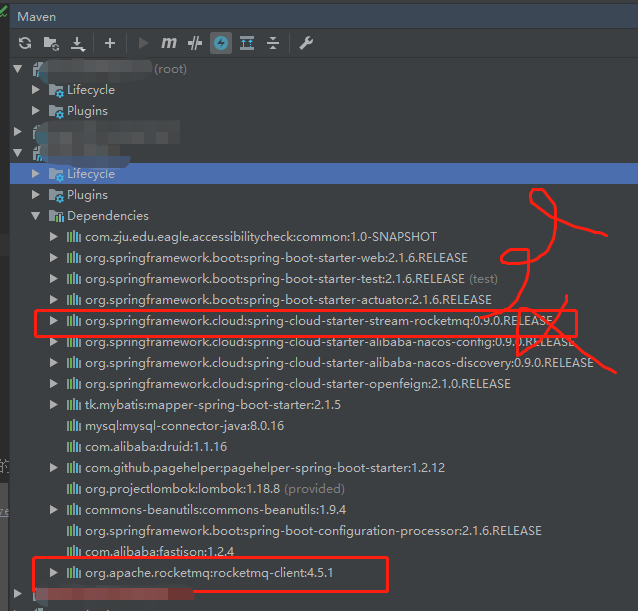The width and height of the screenshot is (638, 611).
Task: Expand spring-boot-starter-actuator dependency arrow
Action: point(53,300)
